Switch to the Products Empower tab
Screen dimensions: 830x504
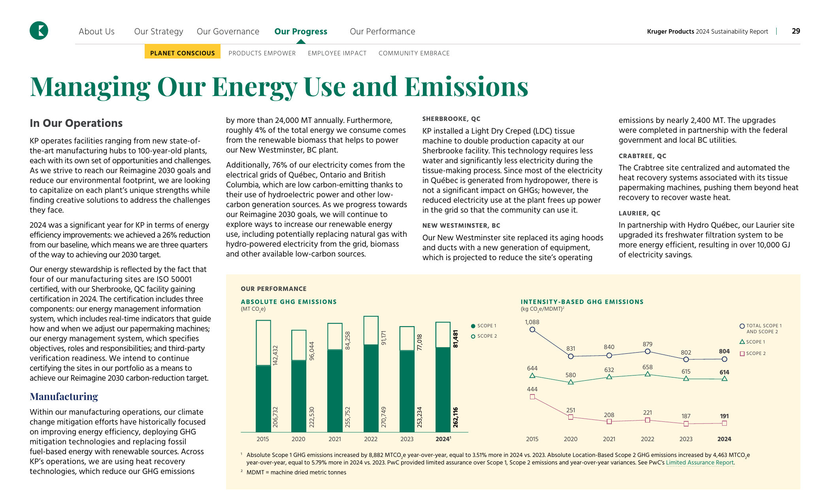(x=262, y=53)
